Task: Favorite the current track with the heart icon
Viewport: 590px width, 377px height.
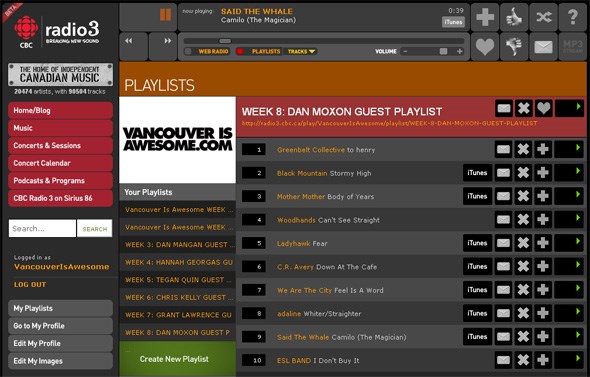Action: tap(485, 46)
